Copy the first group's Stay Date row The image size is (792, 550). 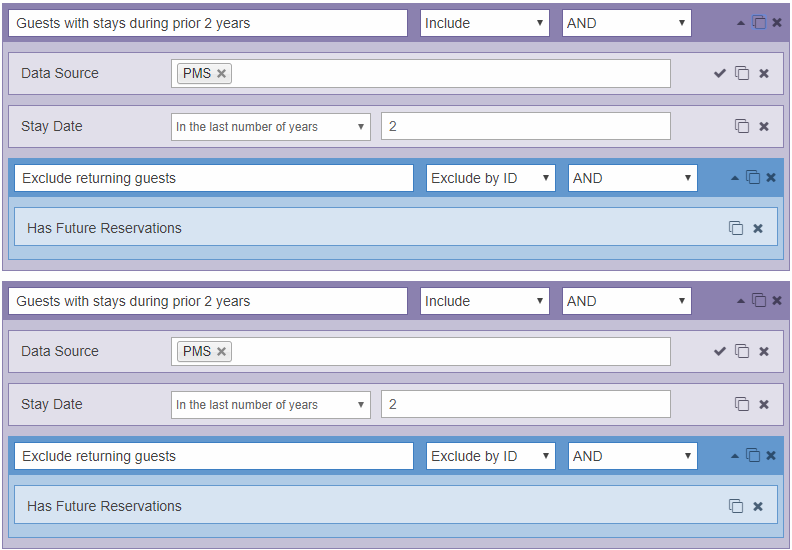(742, 126)
